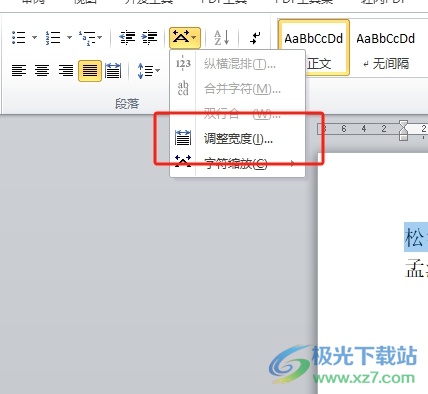Open bullet list dropdown arrow
Viewport: 428px width, 394px height.
pyautogui.click(x=34, y=37)
